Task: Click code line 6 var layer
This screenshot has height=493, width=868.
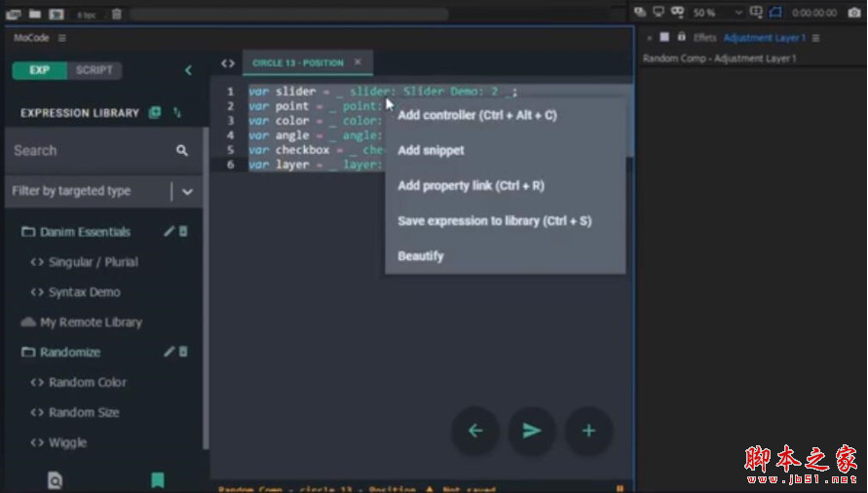Action: pos(316,165)
